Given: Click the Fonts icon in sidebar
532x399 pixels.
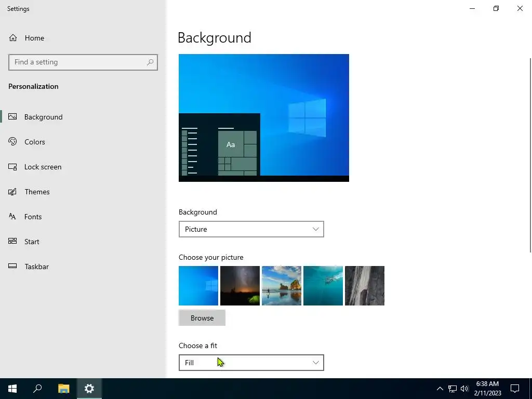Looking at the screenshot, I should 12,217.
